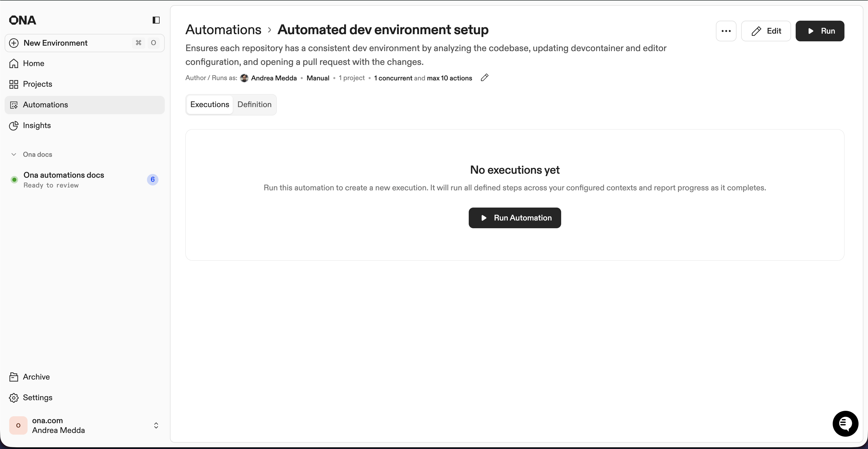This screenshot has height=449, width=868.
Task: Select the Projects sidebar icon
Action: coord(14,84)
